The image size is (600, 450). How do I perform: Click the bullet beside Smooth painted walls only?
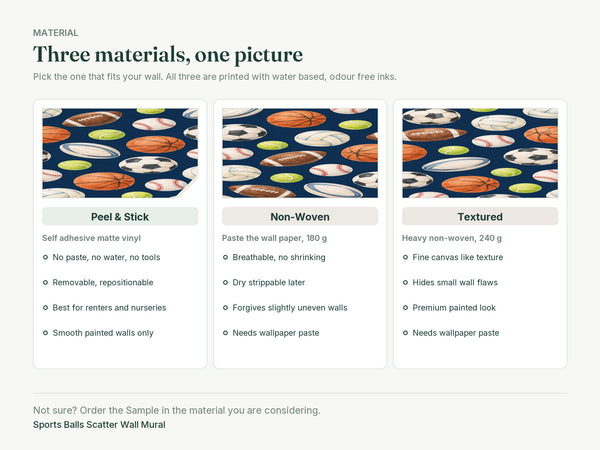click(x=45, y=333)
